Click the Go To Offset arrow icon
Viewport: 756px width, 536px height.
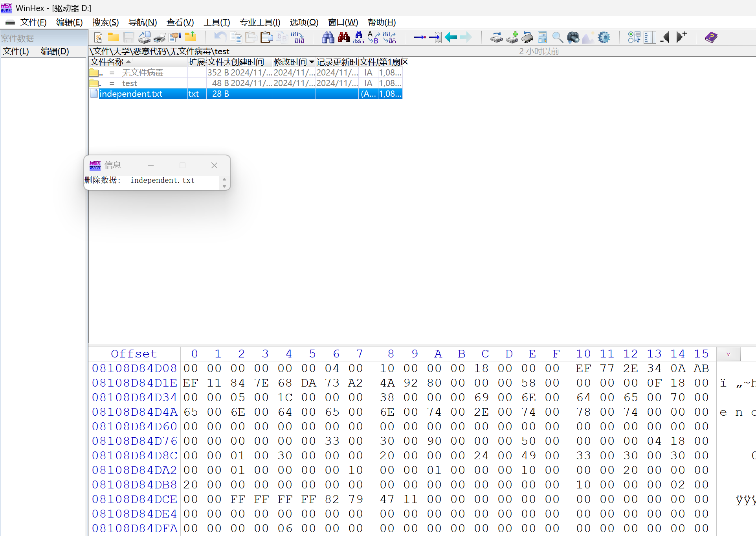click(420, 38)
